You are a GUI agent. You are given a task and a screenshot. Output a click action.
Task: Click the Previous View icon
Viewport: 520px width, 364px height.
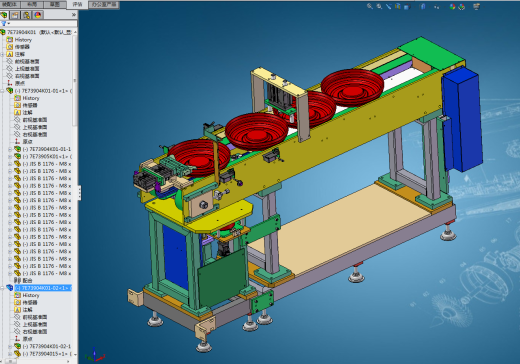(x=388, y=6)
